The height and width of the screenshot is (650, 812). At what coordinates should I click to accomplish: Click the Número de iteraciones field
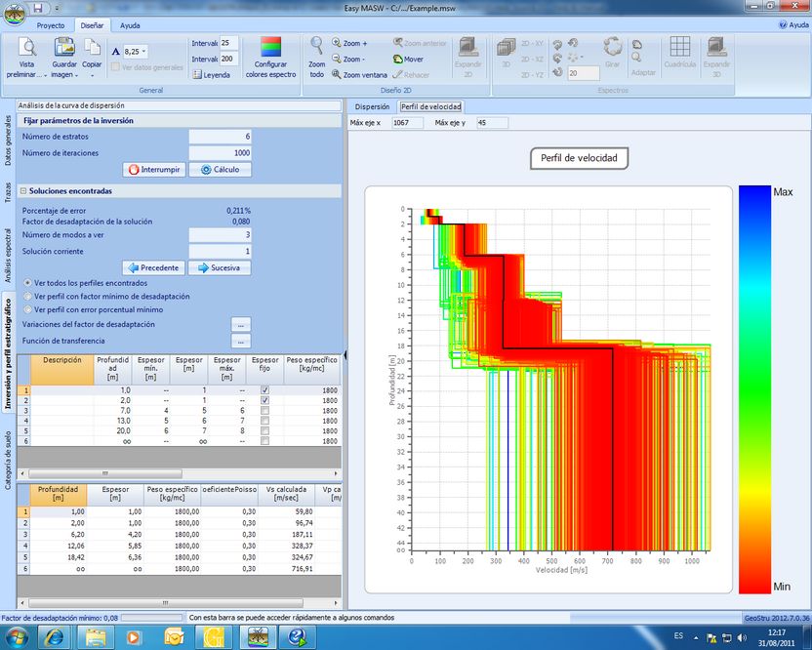221,153
